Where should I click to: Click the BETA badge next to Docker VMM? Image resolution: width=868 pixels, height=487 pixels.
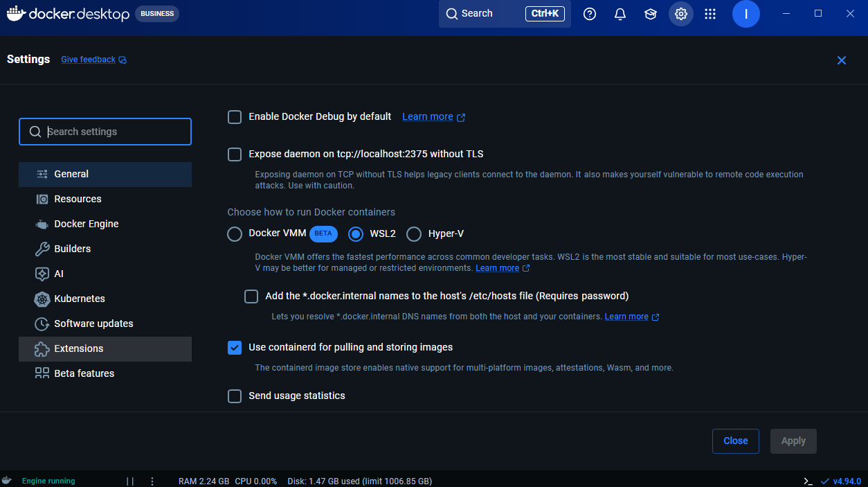click(323, 233)
